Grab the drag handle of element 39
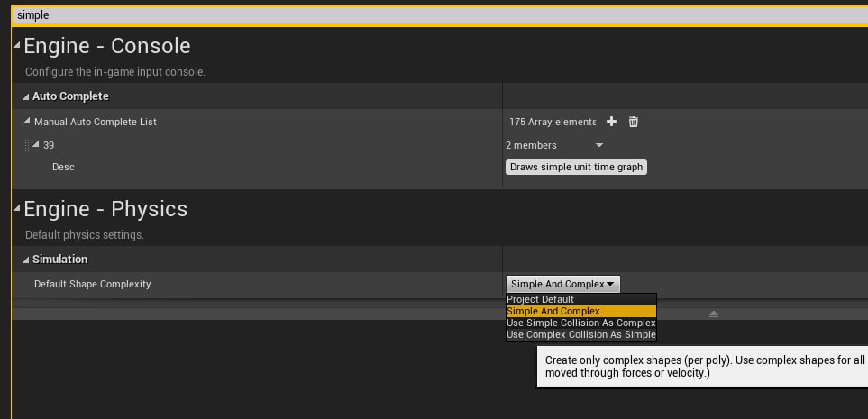868x419 pixels. 26,145
